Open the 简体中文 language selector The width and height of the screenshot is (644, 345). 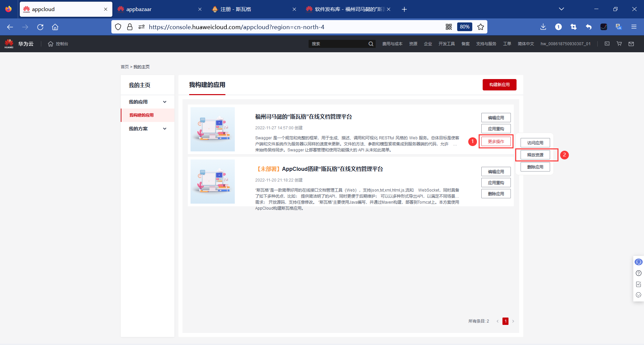point(526,44)
